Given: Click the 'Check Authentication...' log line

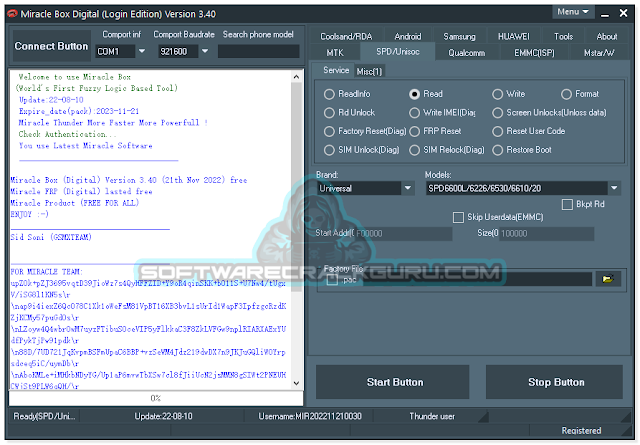Looking at the screenshot, I should pyautogui.click(x=67, y=134).
